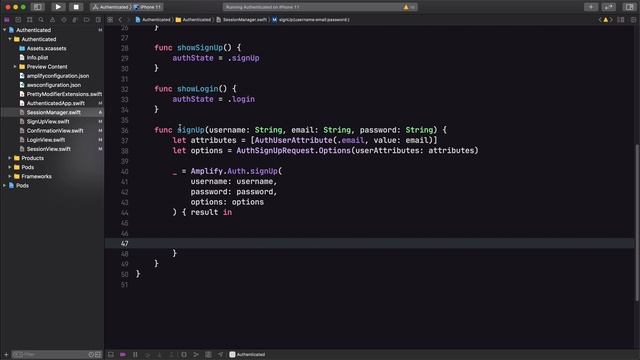Show the Issue navigator
The width and height of the screenshot is (640, 360).
[x=52, y=20]
